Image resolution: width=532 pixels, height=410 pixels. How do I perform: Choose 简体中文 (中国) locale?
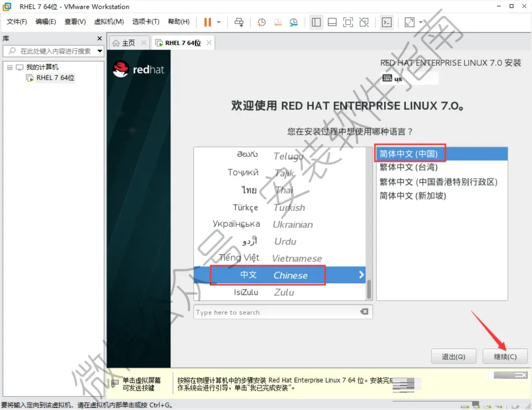click(442, 154)
